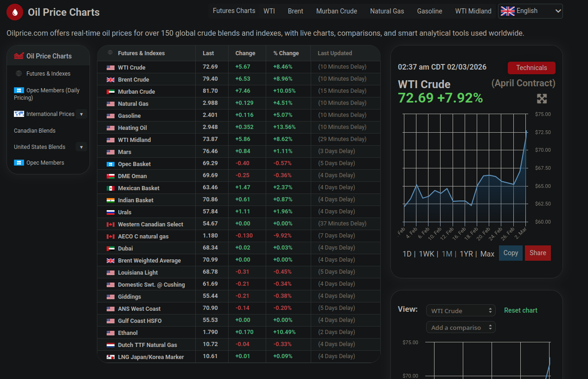Click the Netherlands flag in Dutch TTF row
This screenshot has height=379, width=588.
(110, 345)
